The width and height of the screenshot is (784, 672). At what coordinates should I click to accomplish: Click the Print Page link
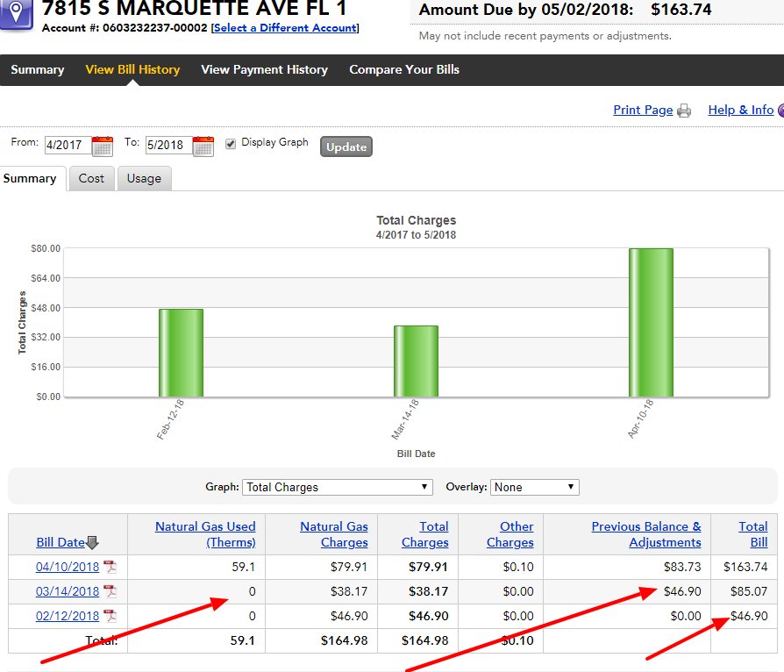[643, 110]
